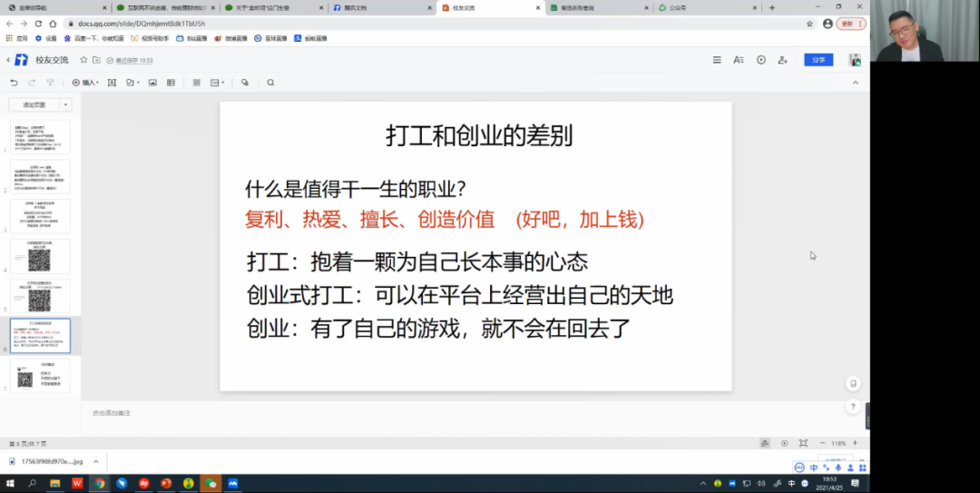
Task: Insert a text box from toolbar
Action: coord(112,83)
